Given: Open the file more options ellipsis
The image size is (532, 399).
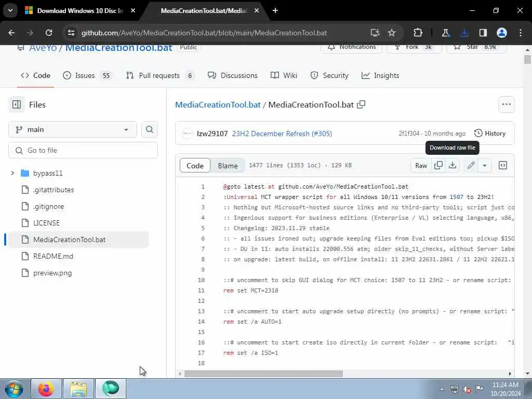Looking at the screenshot, I should click(506, 104).
